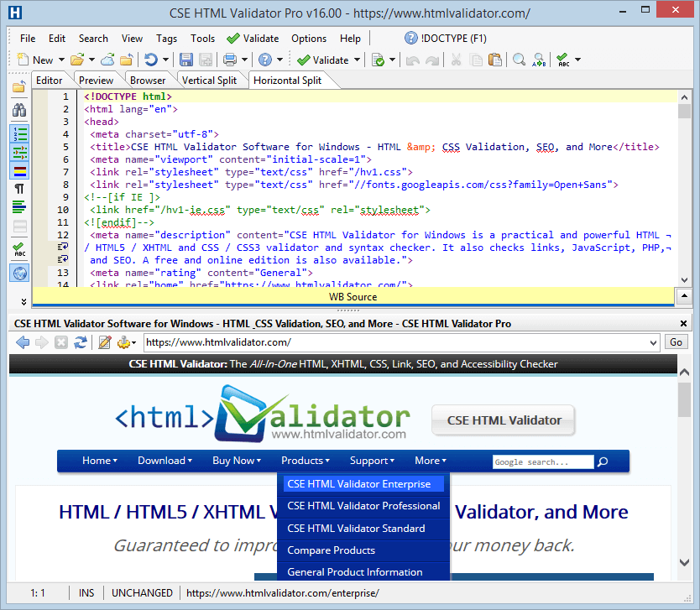Open the Download nav menu on website
Screen dimensions: 700x610
click(x=165, y=461)
